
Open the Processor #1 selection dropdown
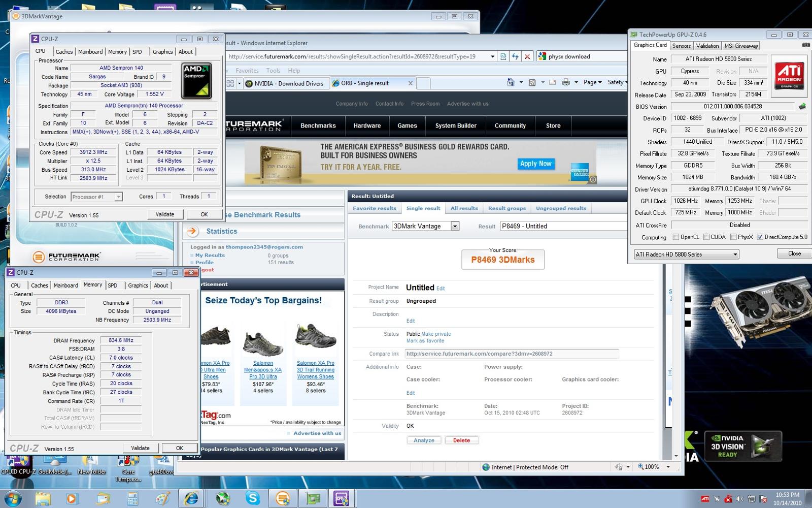point(118,197)
